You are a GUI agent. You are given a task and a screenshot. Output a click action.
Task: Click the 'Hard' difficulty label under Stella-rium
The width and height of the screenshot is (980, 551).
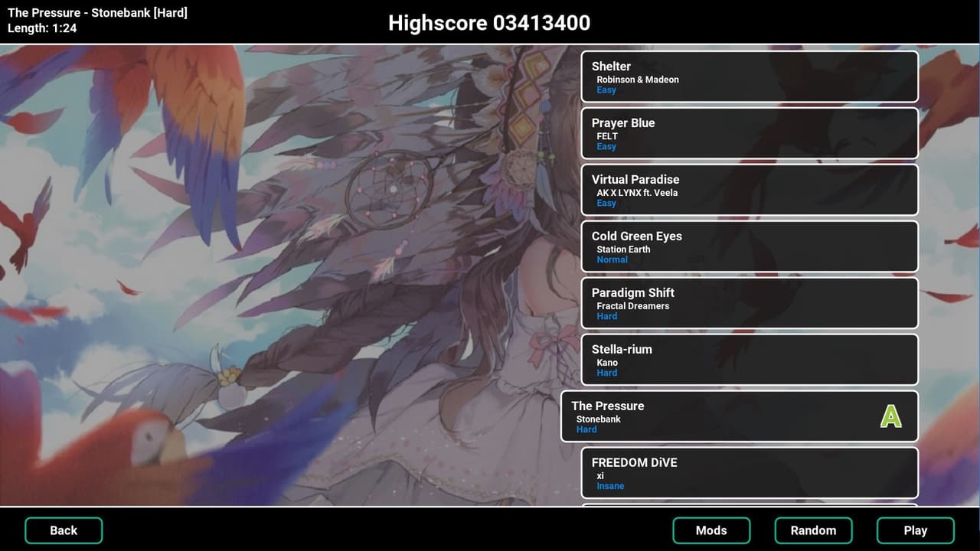click(607, 373)
